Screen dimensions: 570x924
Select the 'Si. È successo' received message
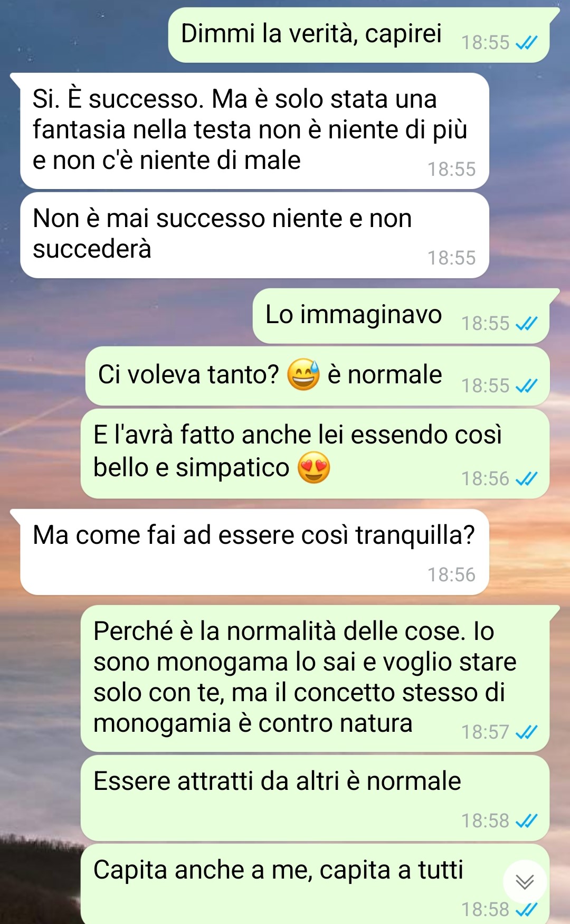(x=254, y=131)
